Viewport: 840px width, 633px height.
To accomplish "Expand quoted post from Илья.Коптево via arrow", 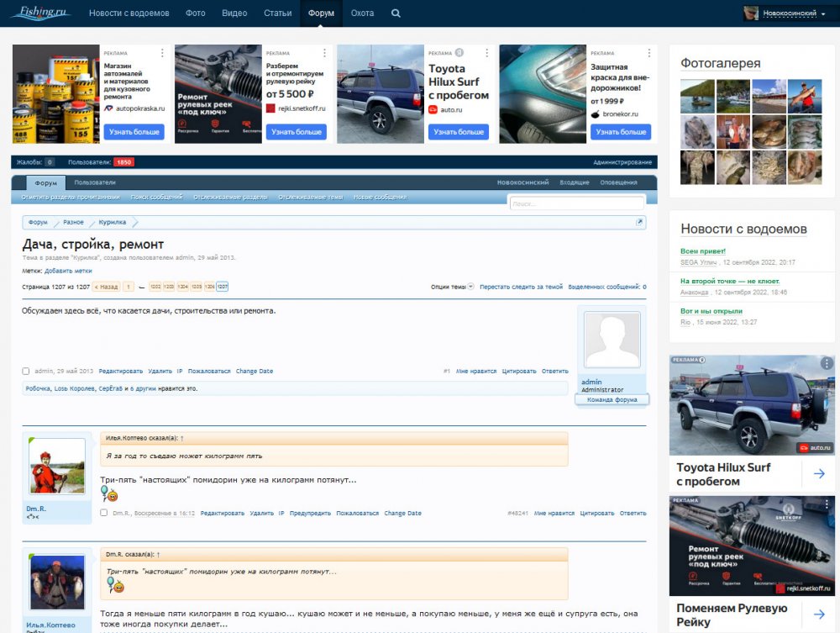I will 182,438.
